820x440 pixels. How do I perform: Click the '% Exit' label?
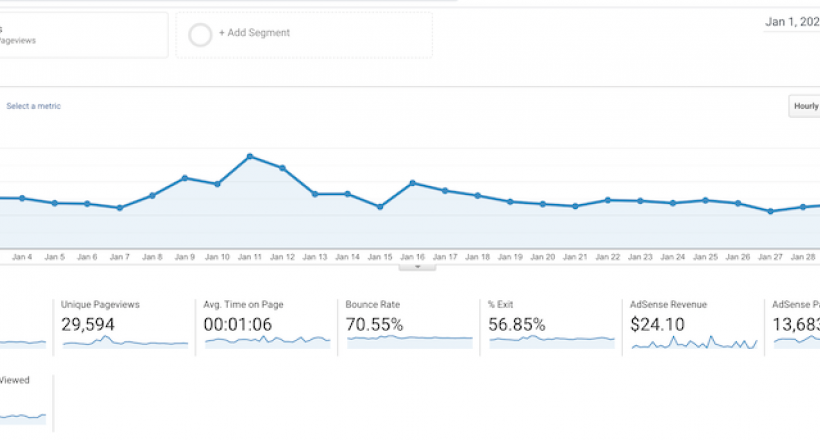(500, 304)
